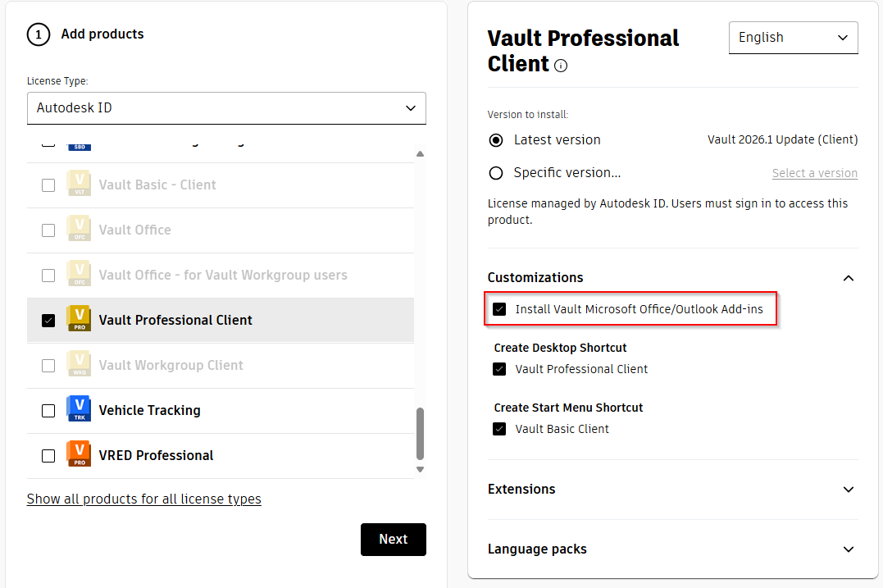Select the Specific version radio button

click(495, 173)
